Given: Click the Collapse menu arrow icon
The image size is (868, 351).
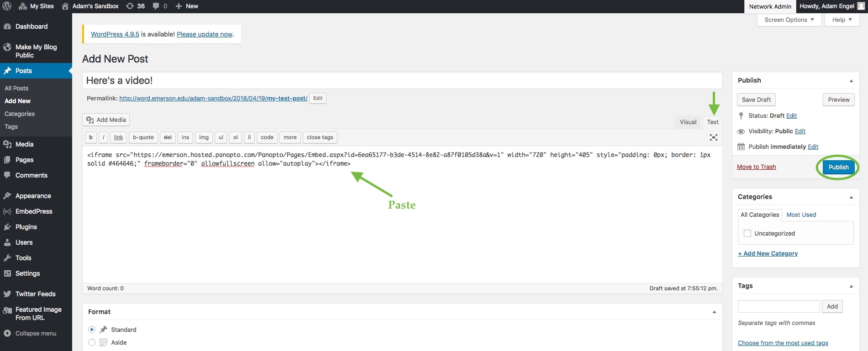Looking at the screenshot, I should [7, 333].
